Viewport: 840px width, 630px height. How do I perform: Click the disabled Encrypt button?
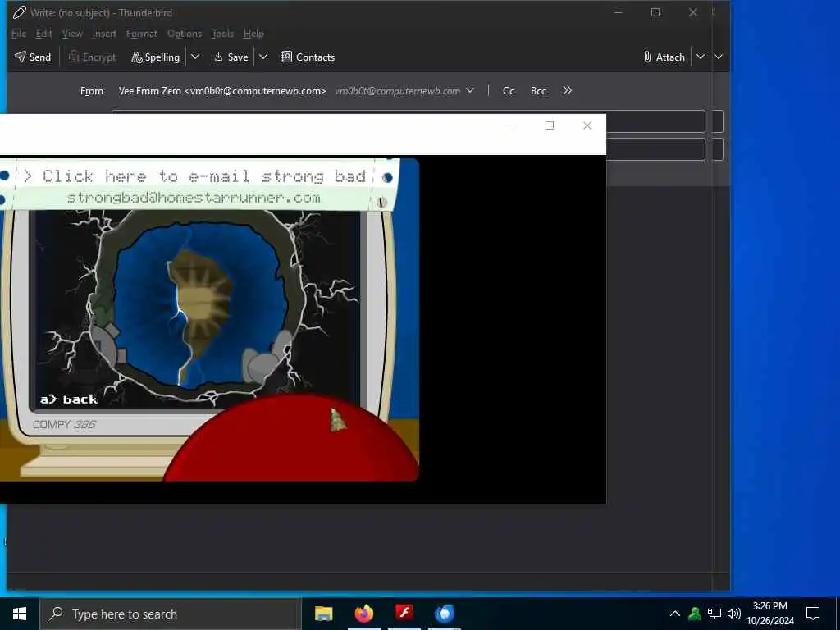tap(92, 57)
